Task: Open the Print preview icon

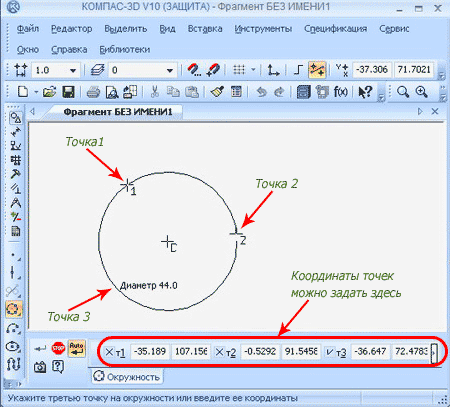Action: coord(112,92)
